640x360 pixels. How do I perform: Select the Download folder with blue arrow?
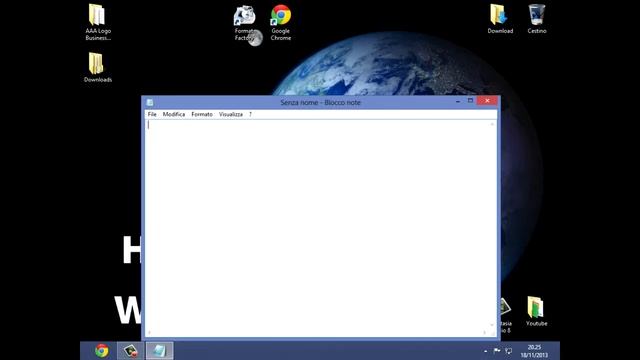pos(500,19)
